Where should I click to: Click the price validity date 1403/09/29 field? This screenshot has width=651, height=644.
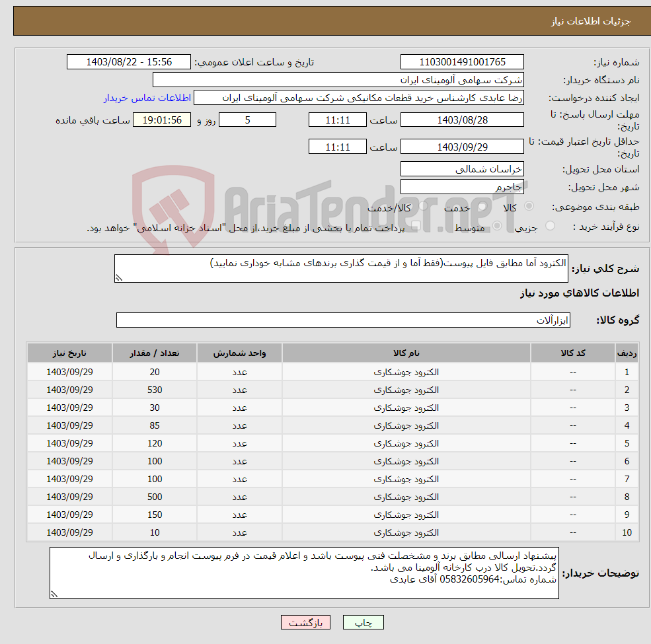coord(462,147)
